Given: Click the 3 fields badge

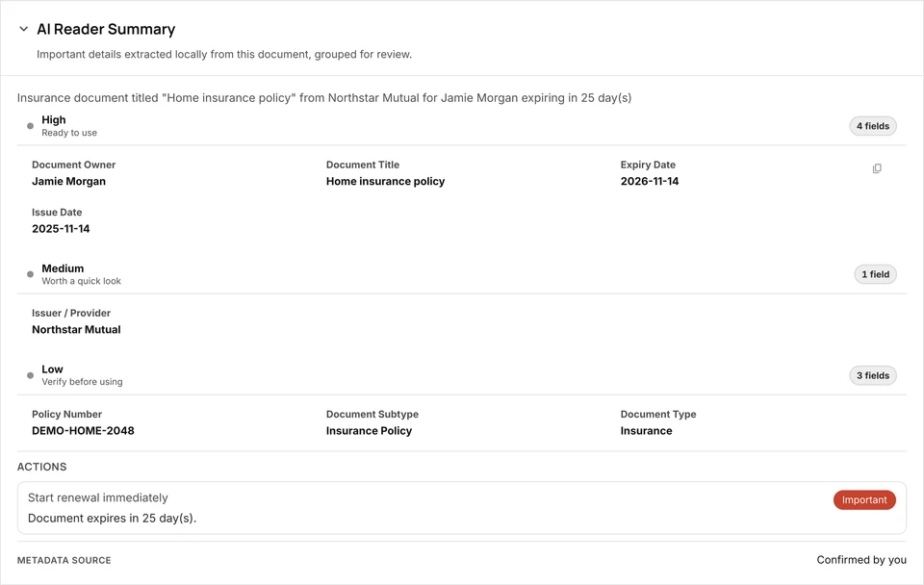Looking at the screenshot, I should (873, 376).
